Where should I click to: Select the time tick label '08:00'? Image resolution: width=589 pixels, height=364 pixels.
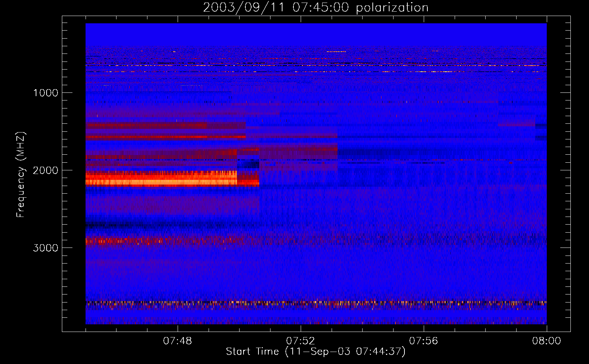[x=547, y=341]
